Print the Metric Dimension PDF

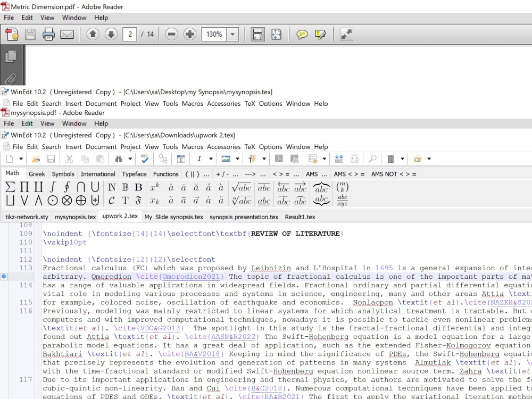pyautogui.click(x=48, y=34)
